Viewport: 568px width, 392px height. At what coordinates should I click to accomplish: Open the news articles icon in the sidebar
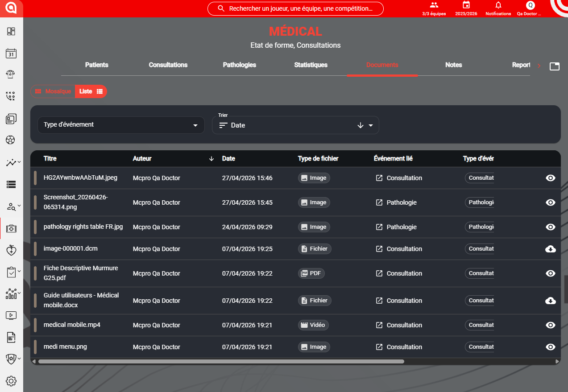pyautogui.click(x=11, y=119)
